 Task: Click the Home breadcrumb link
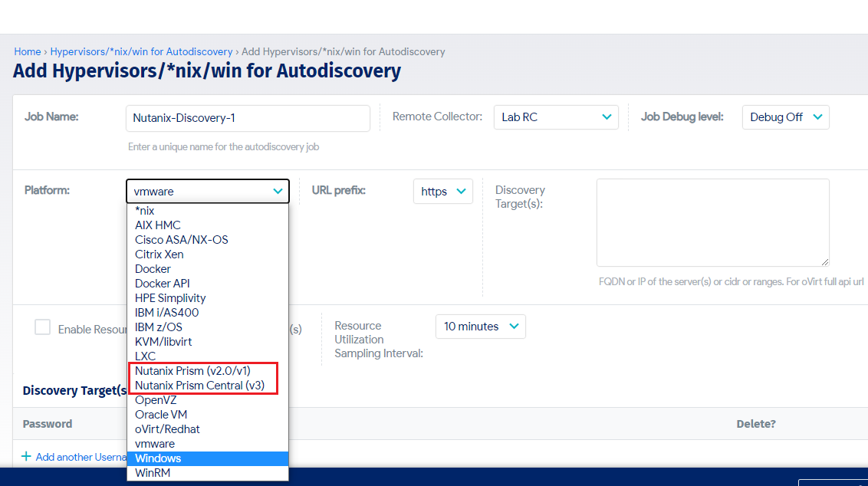(27, 51)
